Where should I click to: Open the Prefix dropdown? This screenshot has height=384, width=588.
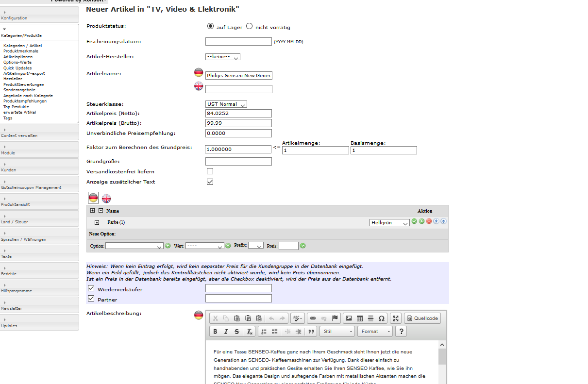click(x=256, y=246)
